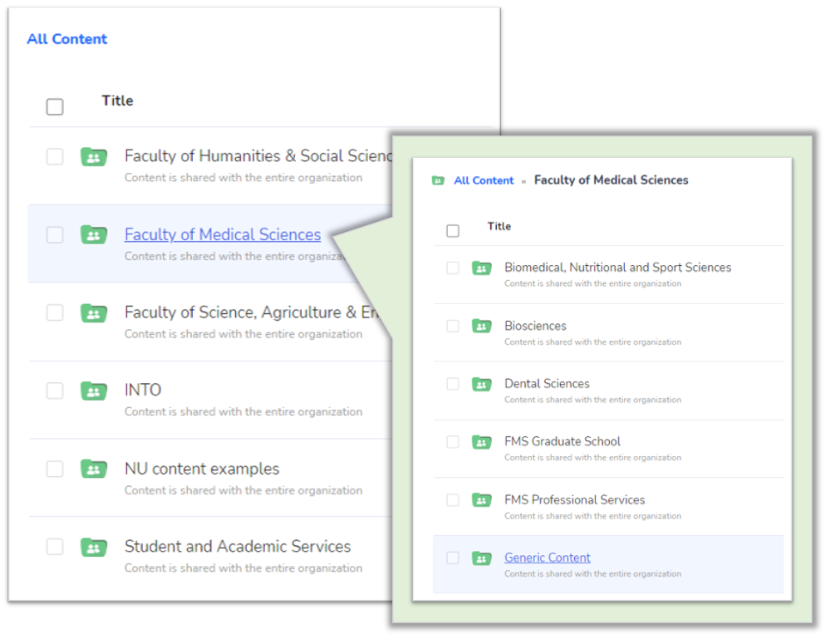Viewport: 835px width, 644px height.
Task: Check the Generic Content row checkbox
Action: (453, 558)
